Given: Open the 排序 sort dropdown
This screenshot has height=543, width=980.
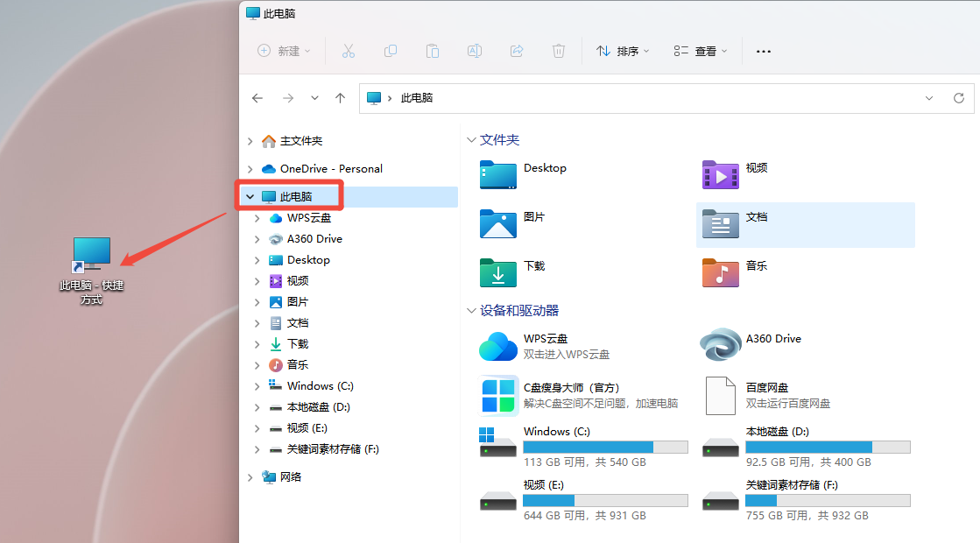Looking at the screenshot, I should point(624,52).
